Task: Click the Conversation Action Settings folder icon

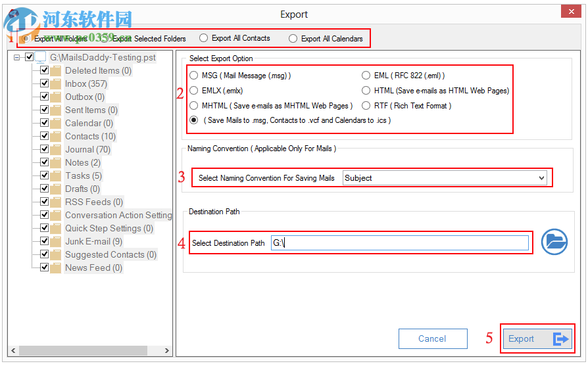Action: click(x=55, y=215)
